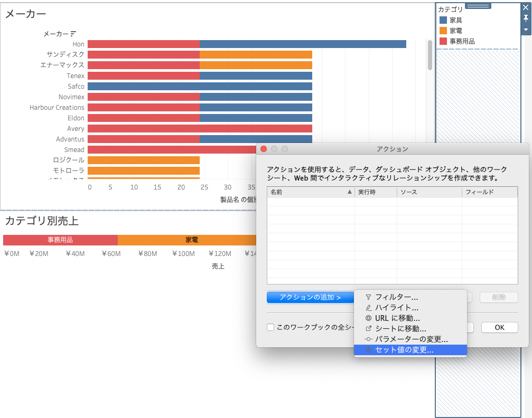The width and height of the screenshot is (532, 418).
Task: Click the red Avery bar
Action: (x=200, y=128)
